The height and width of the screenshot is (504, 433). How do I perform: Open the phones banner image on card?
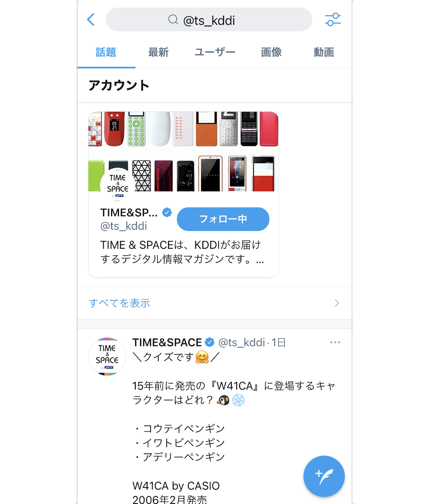click(x=183, y=151)
